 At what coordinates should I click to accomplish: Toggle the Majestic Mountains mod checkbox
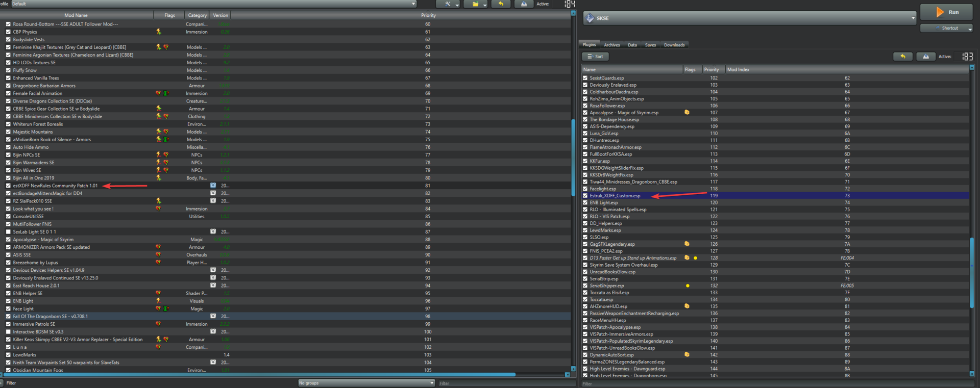(8, 132)
